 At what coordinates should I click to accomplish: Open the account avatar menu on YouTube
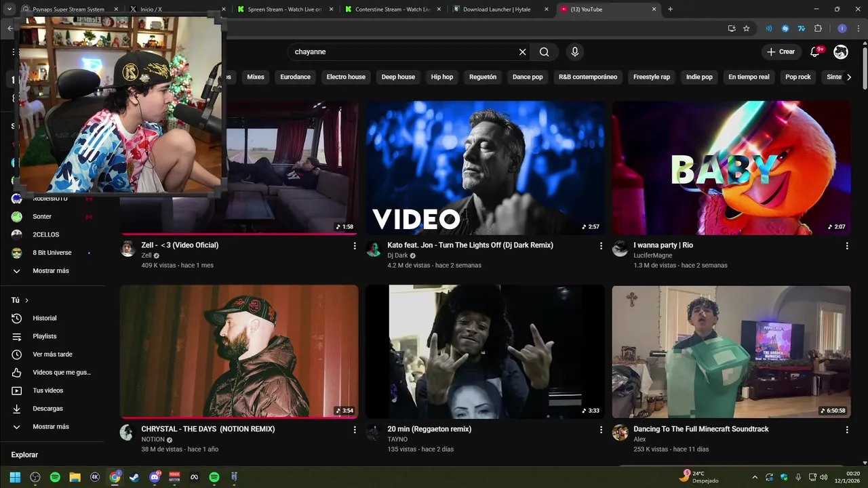coord(841,52)
